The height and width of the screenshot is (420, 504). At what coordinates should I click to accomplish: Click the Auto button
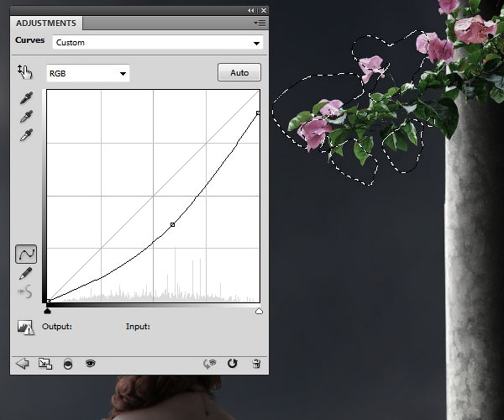239,72
